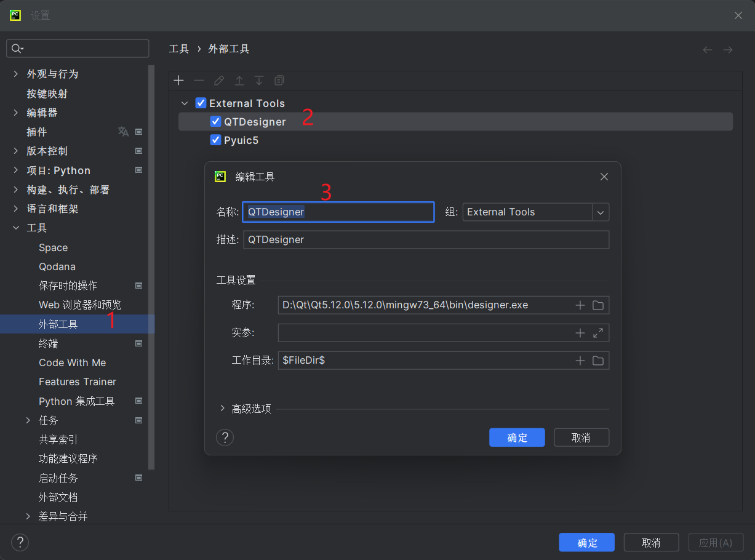Add a new external tool with plus icon
The image size is (755, 560).
click(179, 81)
